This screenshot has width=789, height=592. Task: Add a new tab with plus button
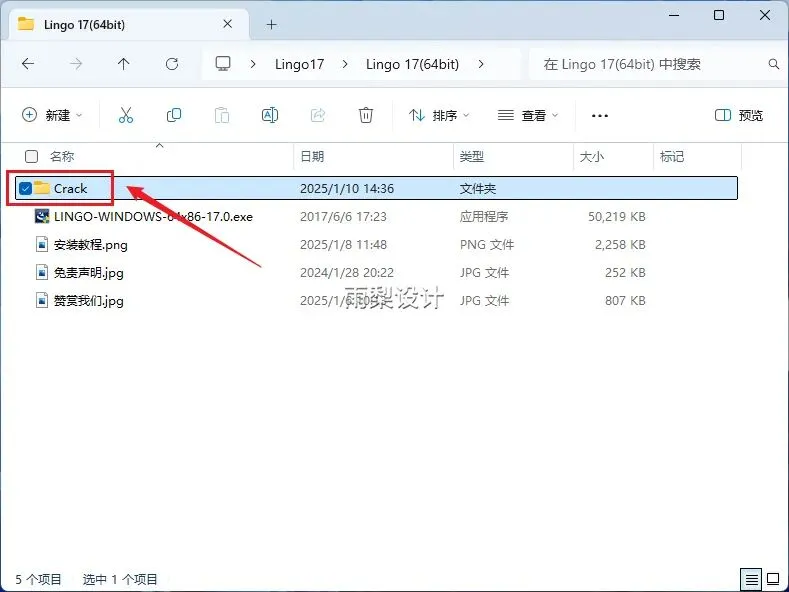pos(271,24)
